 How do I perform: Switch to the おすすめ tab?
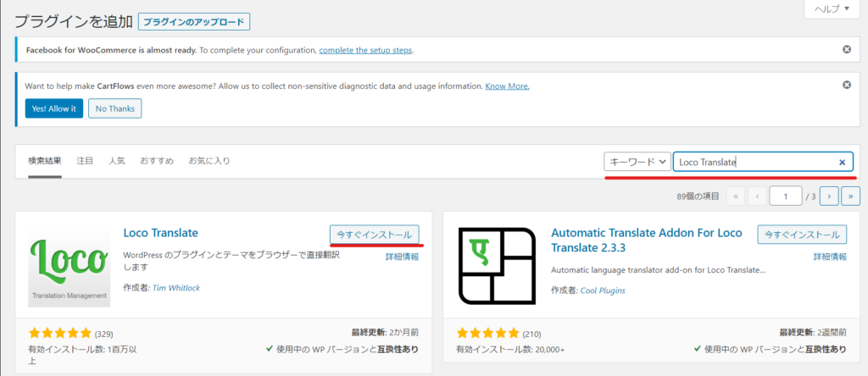(x=157, y=161)
